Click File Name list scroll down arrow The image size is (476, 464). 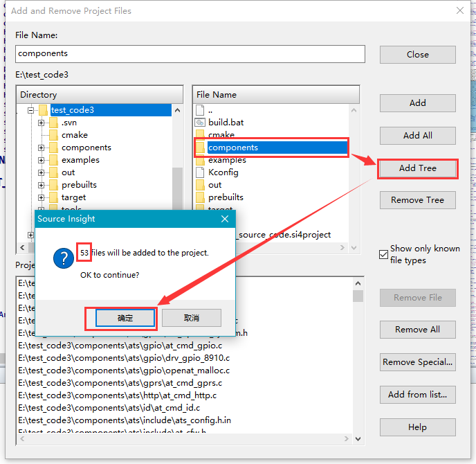(x=354, y=248)
